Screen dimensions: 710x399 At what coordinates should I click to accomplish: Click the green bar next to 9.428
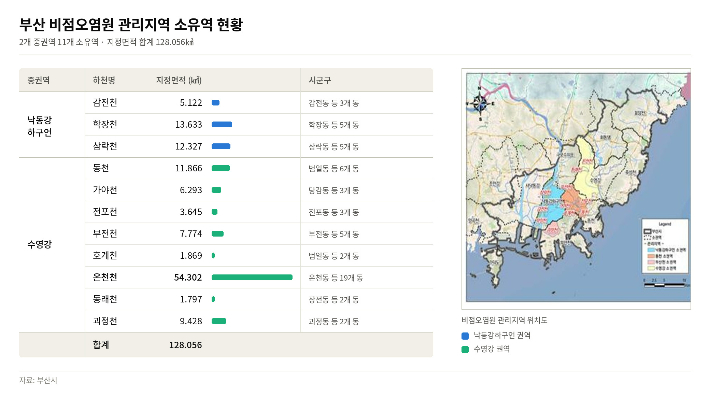coord(219,321)
